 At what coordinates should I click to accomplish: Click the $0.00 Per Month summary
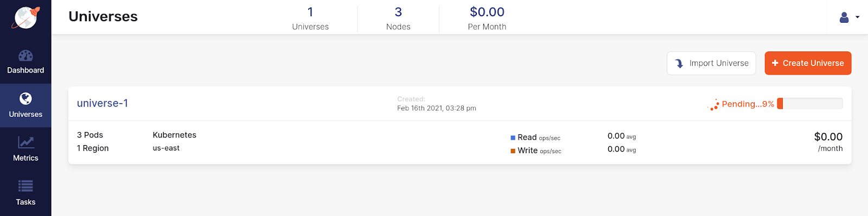coord(487,18)
